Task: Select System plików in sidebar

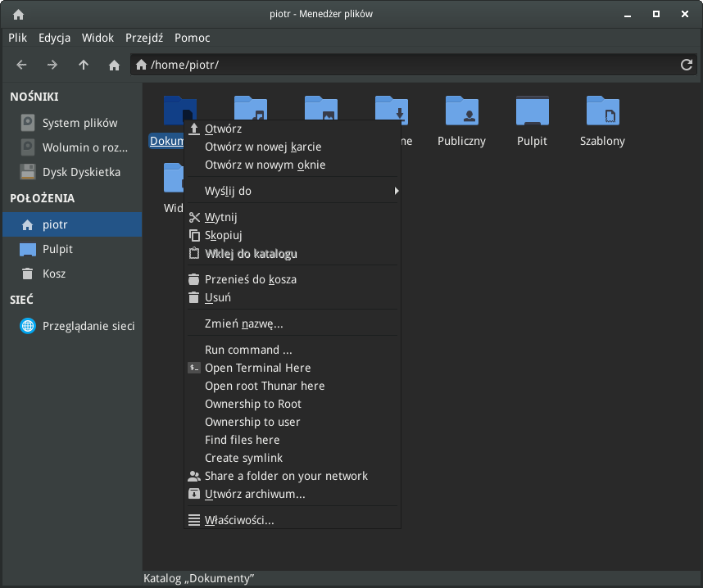Action: [79, 123]
